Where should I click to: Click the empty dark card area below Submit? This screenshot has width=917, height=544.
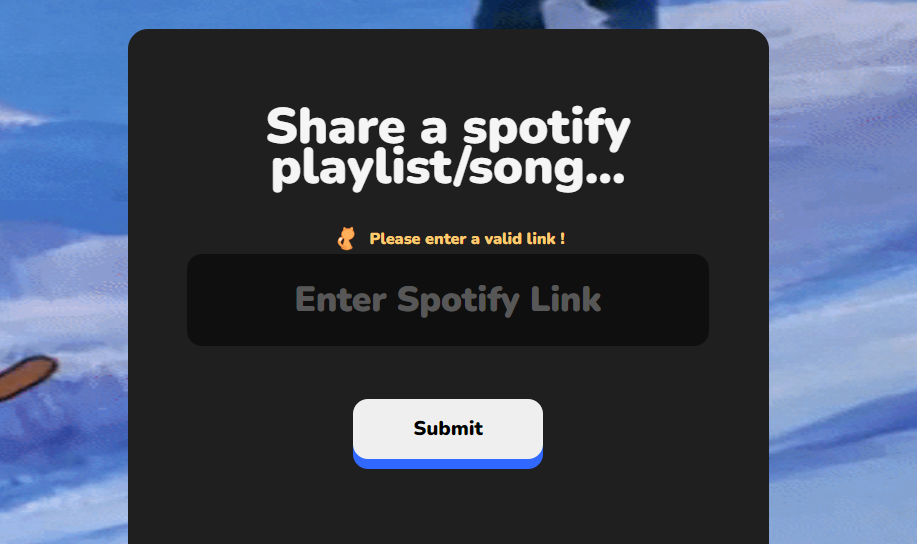click(448, 506)
